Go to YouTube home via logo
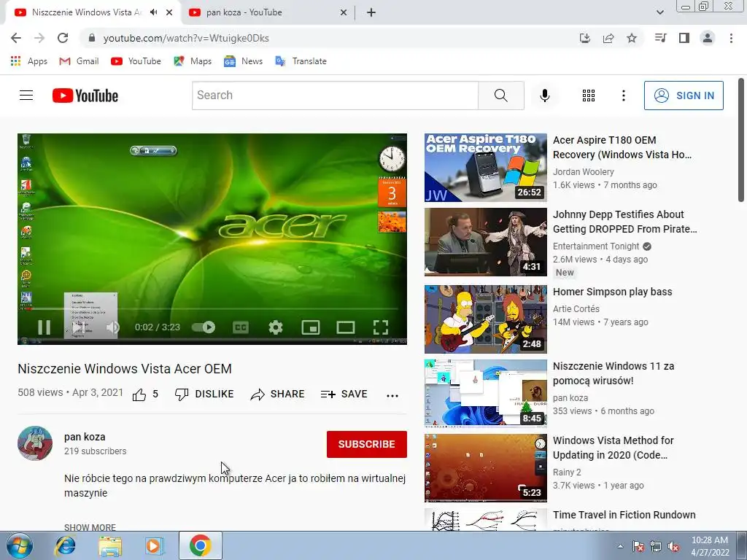The width and height of the screenshot is (747, 560). point(85,96)
